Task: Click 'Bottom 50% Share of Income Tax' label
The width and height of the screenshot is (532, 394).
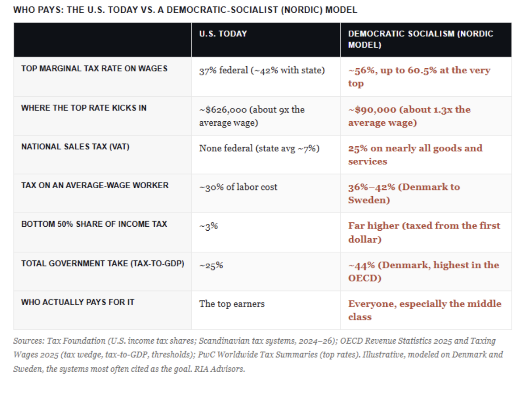Action: click(x=94, y=224)
